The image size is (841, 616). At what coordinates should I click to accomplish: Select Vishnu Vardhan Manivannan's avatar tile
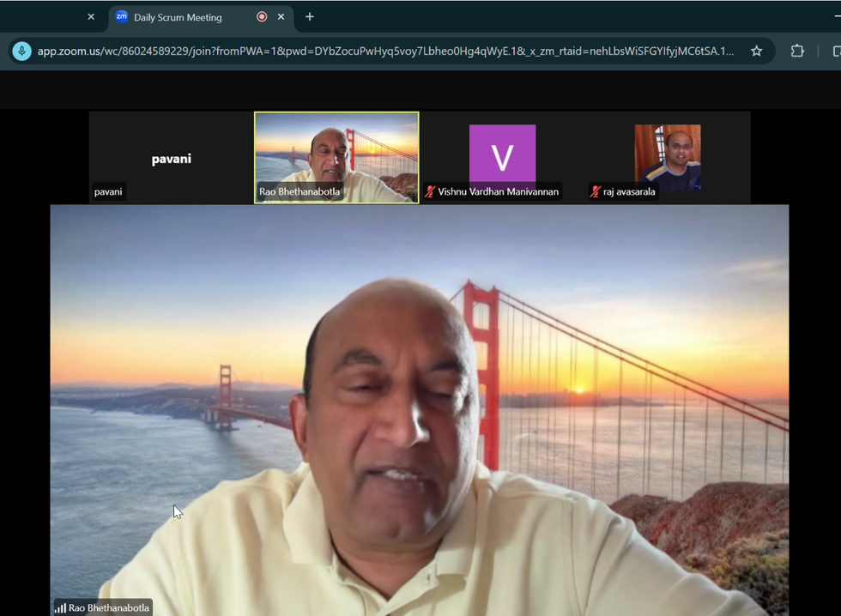tap(502, 158)
